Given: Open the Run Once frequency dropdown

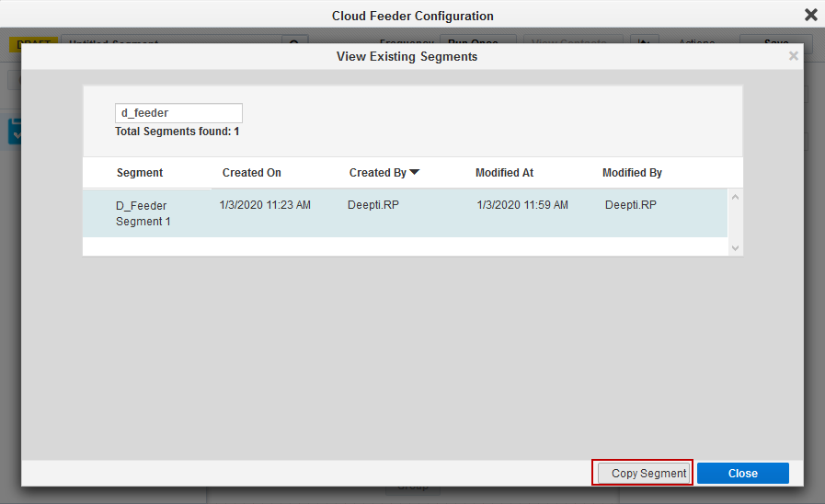Looking at the screenshot, I should (x=477, y=43).
